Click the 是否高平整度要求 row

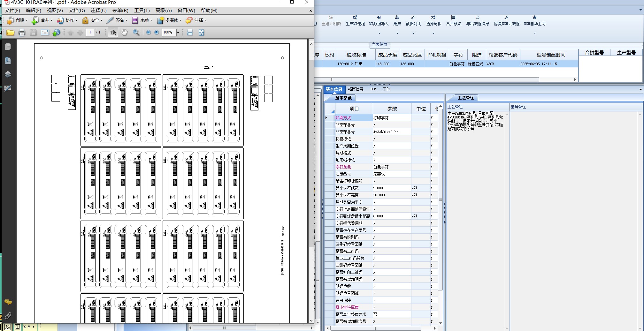381,314
